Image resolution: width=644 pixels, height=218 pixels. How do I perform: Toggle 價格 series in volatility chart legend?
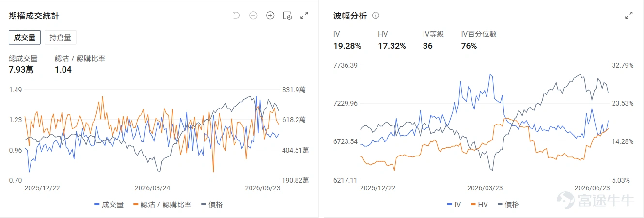click(x=508, y=204)
